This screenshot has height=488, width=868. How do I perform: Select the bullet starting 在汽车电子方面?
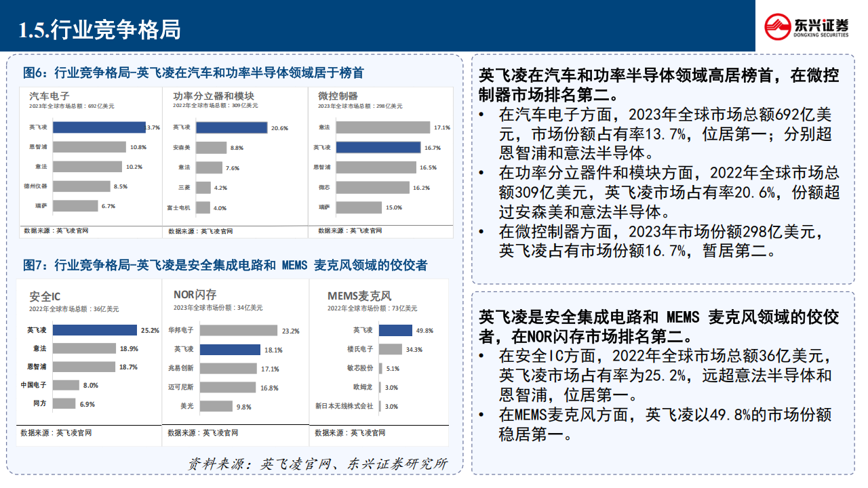tap(666, 134)
